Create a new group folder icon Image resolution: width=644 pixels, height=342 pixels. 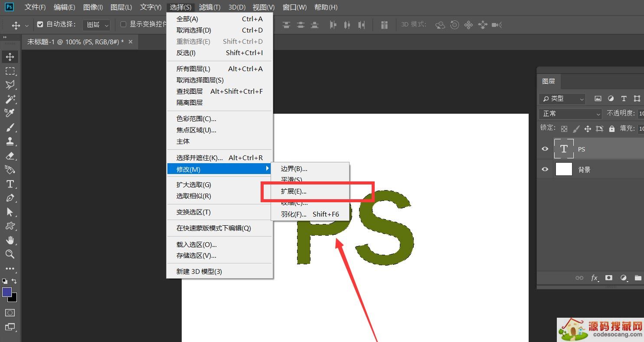[x=638, y=278]
